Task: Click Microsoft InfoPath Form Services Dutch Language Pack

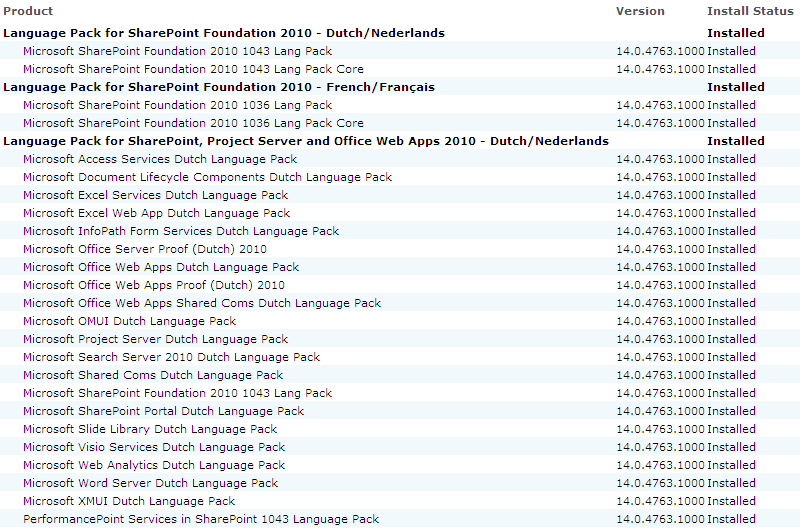Action: coord(181,231)
